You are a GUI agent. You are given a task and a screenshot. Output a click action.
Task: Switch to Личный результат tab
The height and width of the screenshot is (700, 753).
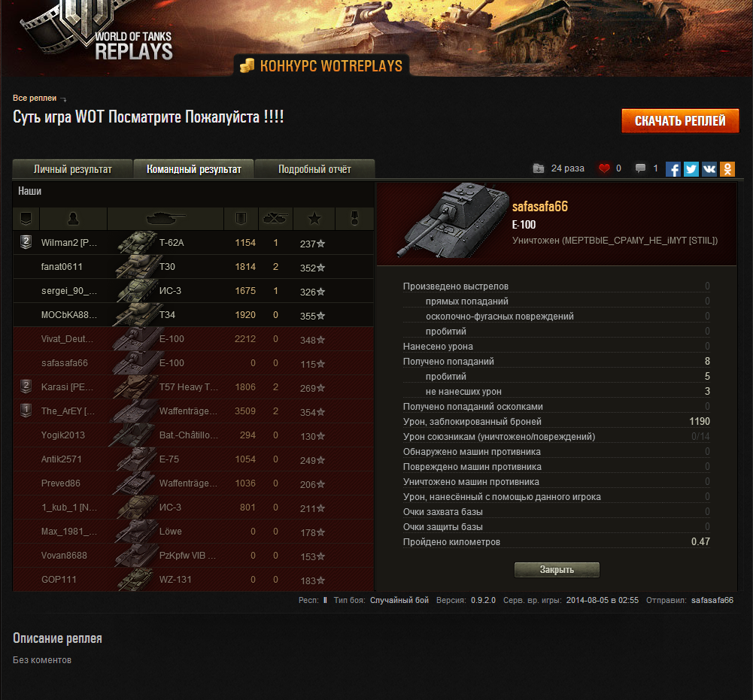[72, 169]
